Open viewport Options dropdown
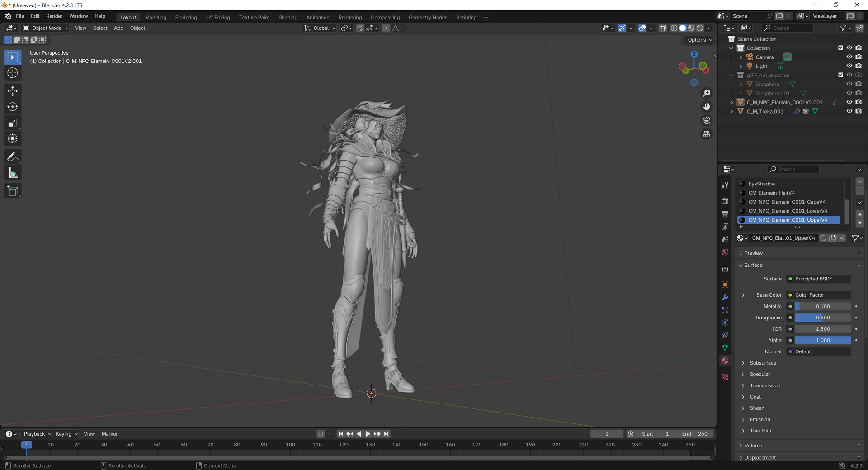 pos(700,40)
